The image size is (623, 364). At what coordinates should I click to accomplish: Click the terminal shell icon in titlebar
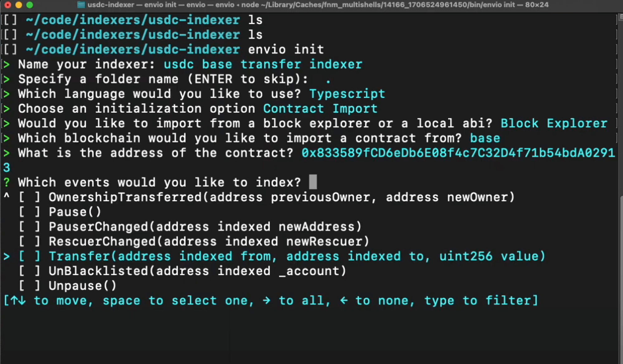point(82,5)
